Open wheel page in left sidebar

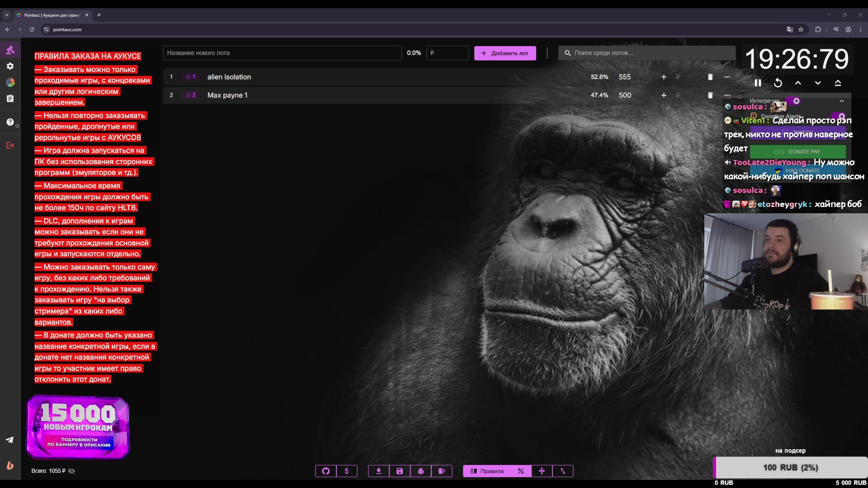click(10, 82)
